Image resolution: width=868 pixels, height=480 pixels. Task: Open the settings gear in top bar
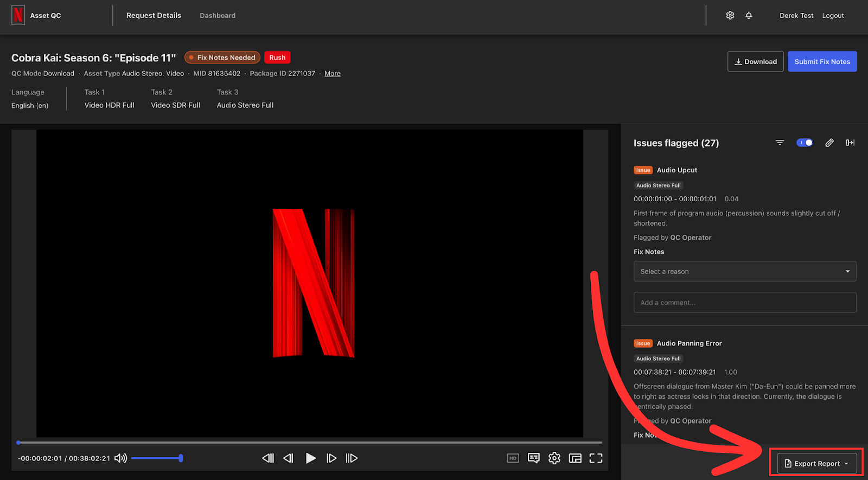pyautogui.click(x=730, y=15)
